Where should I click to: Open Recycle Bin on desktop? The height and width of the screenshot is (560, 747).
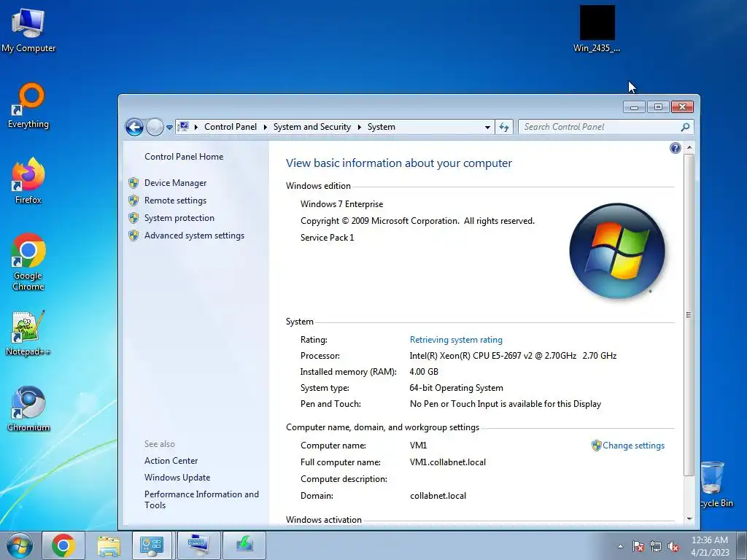tap(716, 484)
